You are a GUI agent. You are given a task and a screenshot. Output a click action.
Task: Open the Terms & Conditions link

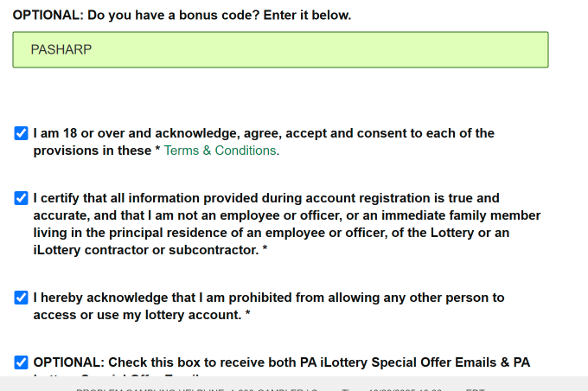click(220, 151)
